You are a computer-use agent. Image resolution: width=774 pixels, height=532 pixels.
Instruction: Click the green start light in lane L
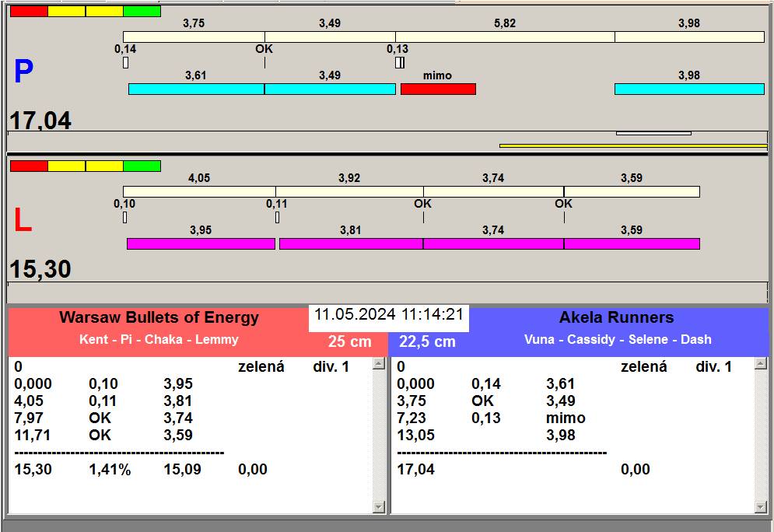(142, 166)
